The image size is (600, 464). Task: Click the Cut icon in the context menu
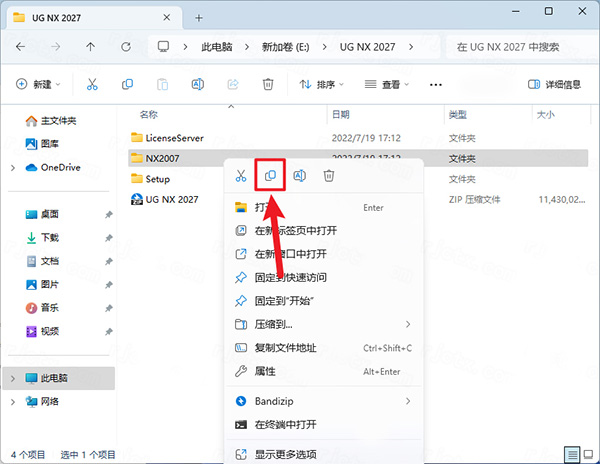[x=241, y=176]
